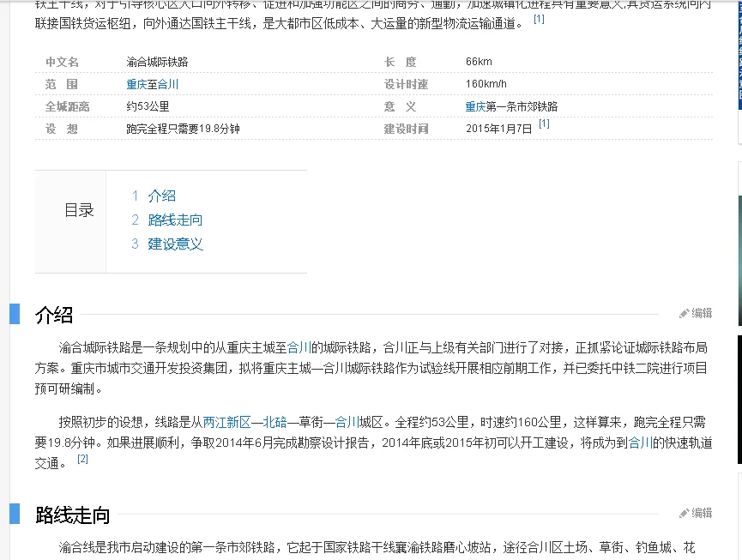The width and height of the screenshot is (742, 560).
Task: Jump to 介绍 from the table of contents
Action: 162,196
